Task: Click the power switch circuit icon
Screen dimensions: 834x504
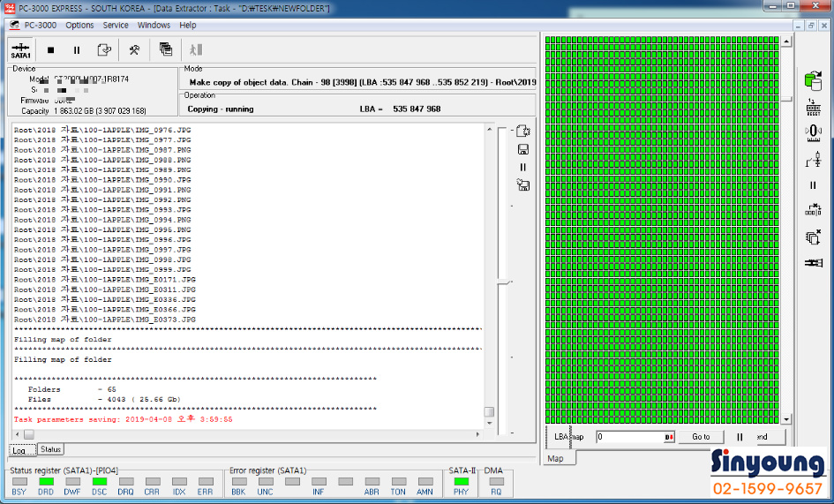Action: (813, 159)
